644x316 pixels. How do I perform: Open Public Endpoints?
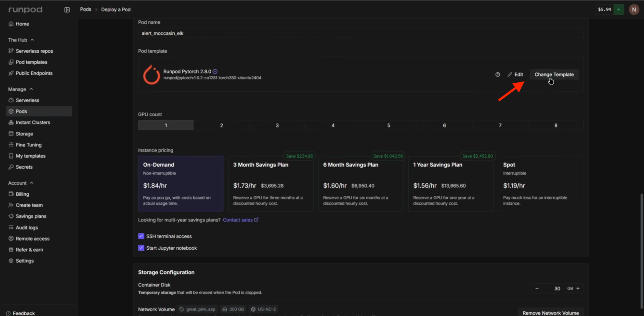[34, 73]
